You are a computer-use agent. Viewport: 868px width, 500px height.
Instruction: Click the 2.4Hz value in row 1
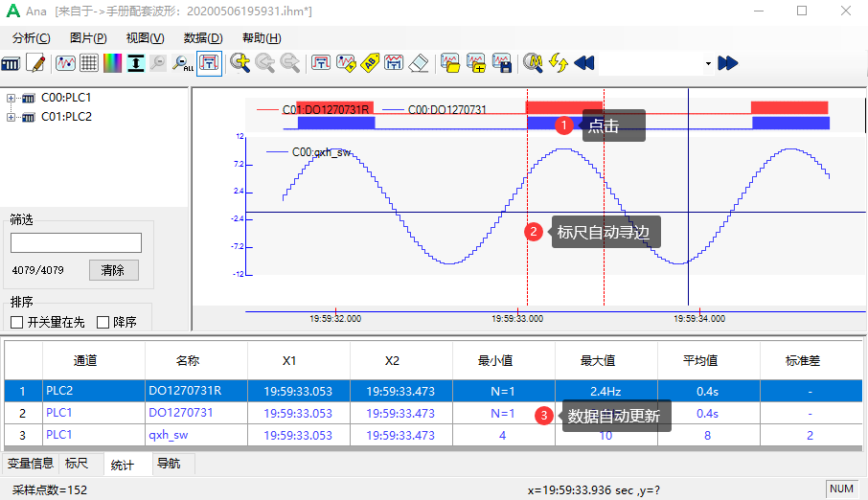(605, 392)
